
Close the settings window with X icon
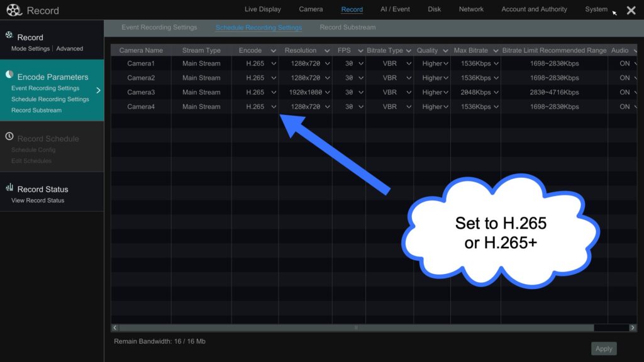click(x=631, y=10)
